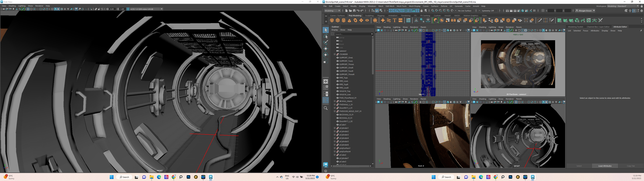Image resolution: width=644 pixels, height=181 pixels.
Task: Switch to the Sculpting shelf tab
Action: tap(369, 15)
